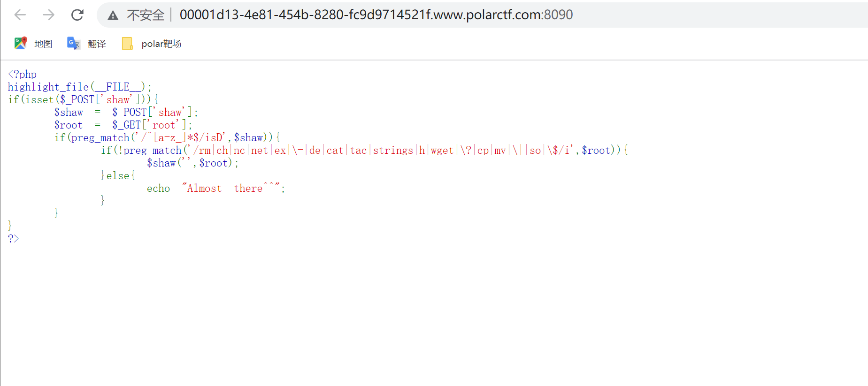Click the preg_match function text in the code
This screenshot has height=386, width=868.
pyautogui.click(x=100, y=137)
